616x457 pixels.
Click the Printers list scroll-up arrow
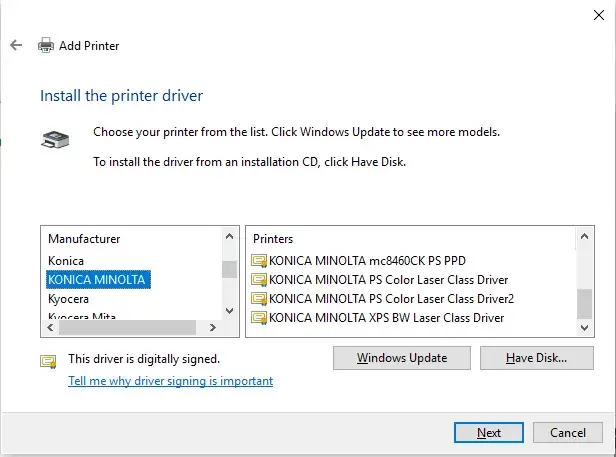click(x=584, y=237)
